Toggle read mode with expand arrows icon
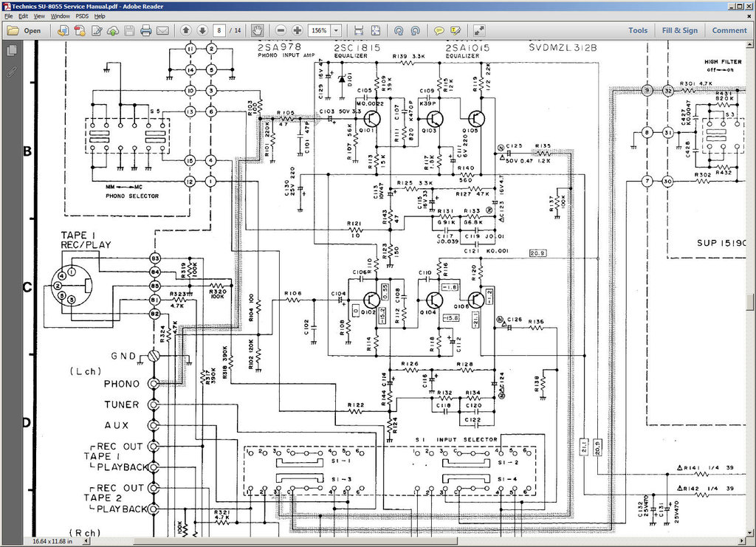Viewport: 756px width, 547px height. click(x=478, y=30)
